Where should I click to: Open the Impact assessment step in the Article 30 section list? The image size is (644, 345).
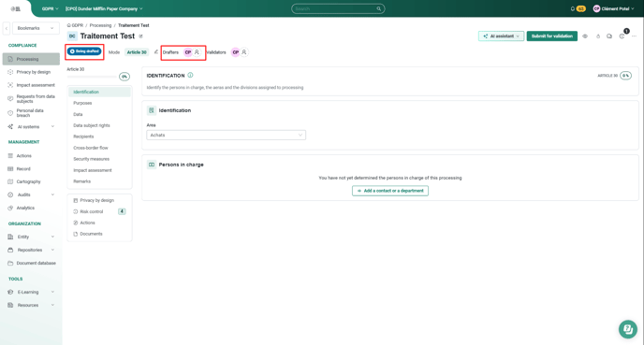[x=93, y=170]
